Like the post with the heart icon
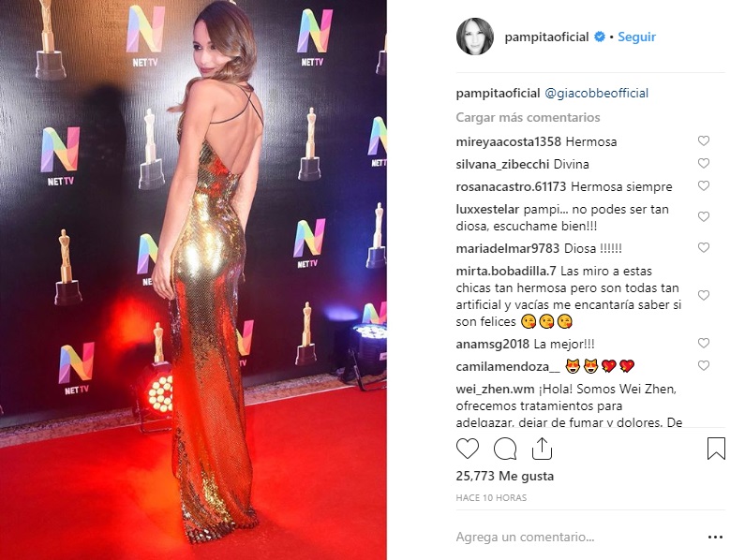The image size is (730, 560). 468,449
